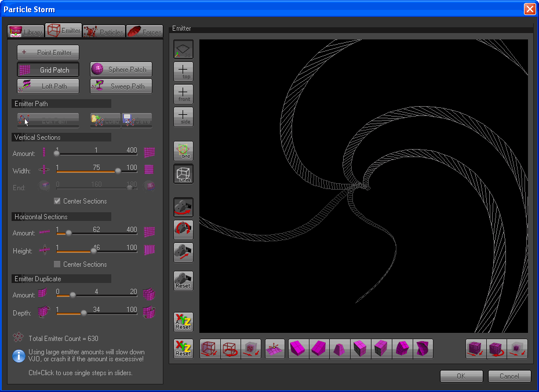Click Horizontal Sections Amount slider handle

click(x=69, y=233)
